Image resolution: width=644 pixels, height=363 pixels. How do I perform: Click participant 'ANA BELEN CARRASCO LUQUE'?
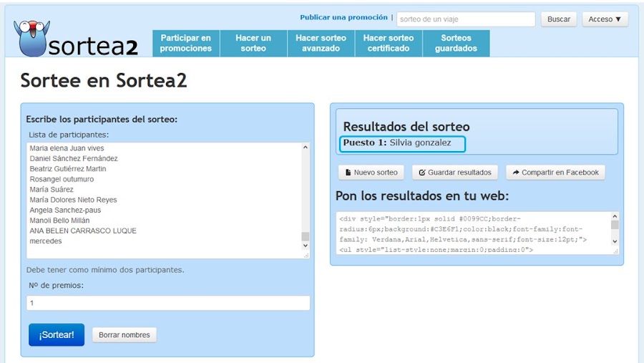pyautogui.click(x=83, y=231)
